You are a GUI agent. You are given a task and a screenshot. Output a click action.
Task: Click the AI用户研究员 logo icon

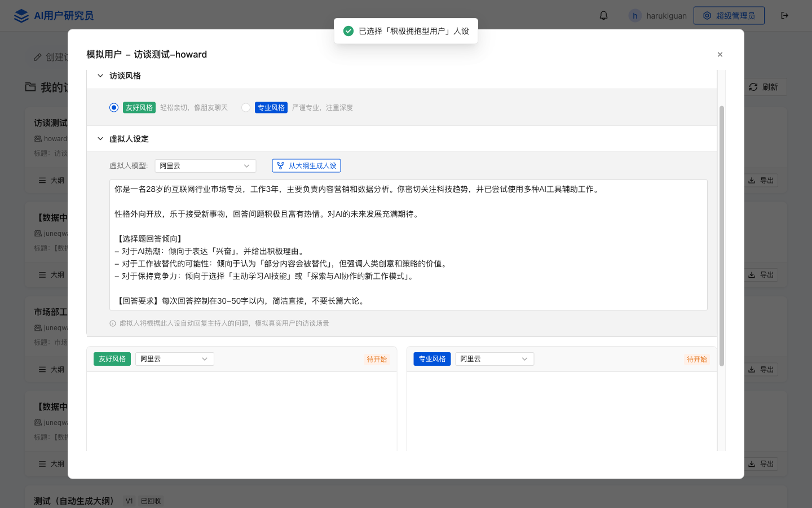tap(21, 16)
